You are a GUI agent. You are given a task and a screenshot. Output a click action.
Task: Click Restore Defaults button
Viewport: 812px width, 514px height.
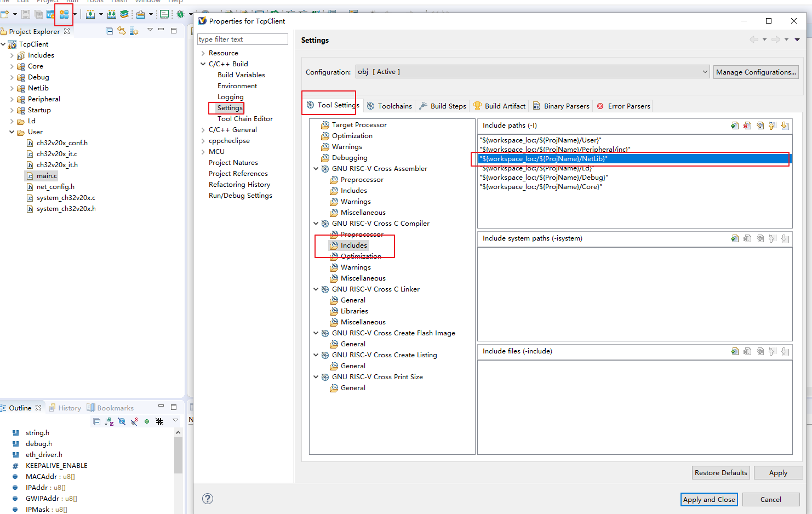click(x=721, y=473)
